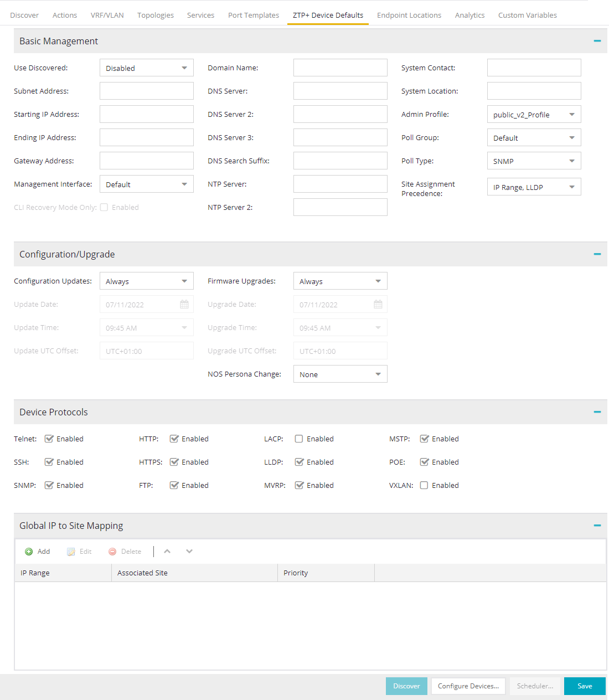Screen dimensions: 609x700
Task: Click the Subnet Address input field
Action: (x=147, y=91)
